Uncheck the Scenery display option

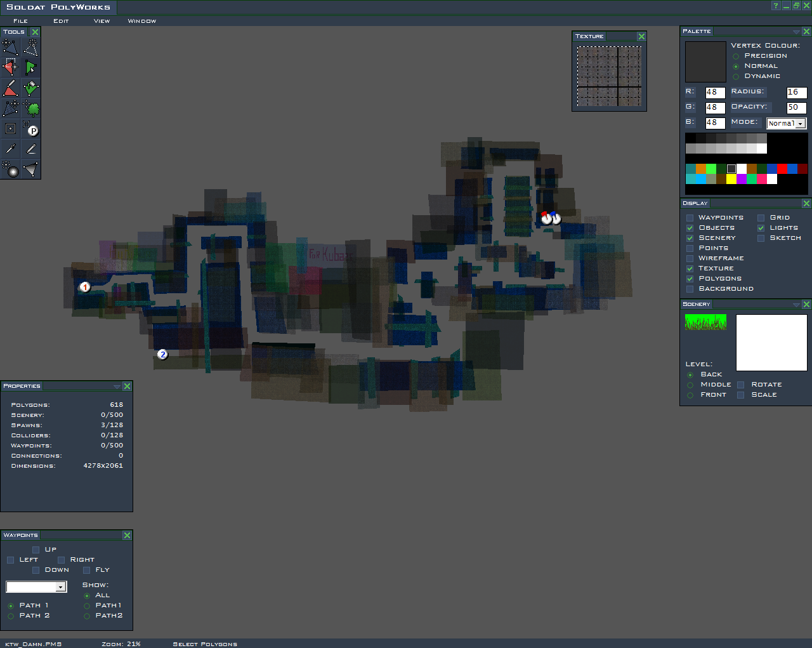click(x=690, y=238)
